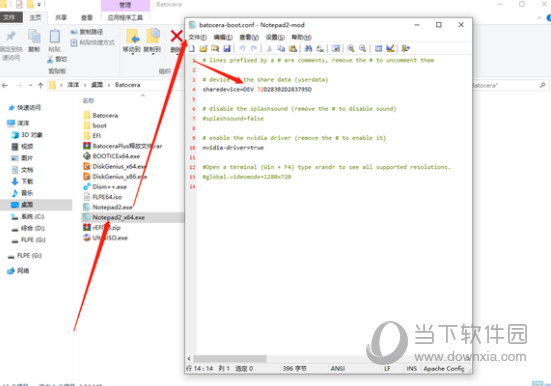
Task: Go back in File Explorer navigation
Action: pos(5,85)
